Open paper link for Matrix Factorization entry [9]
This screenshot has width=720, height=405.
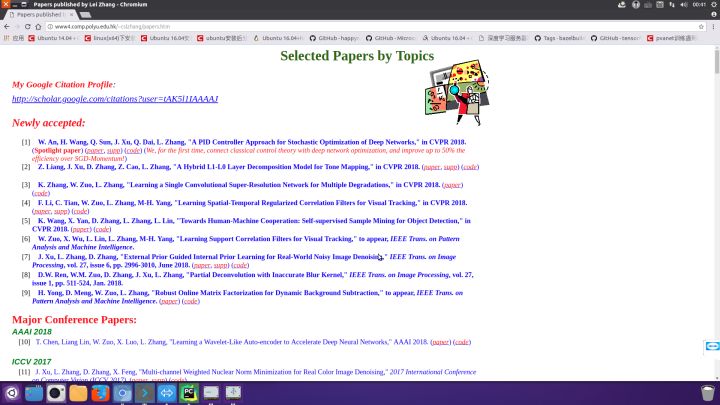click(x=169, y=301)
